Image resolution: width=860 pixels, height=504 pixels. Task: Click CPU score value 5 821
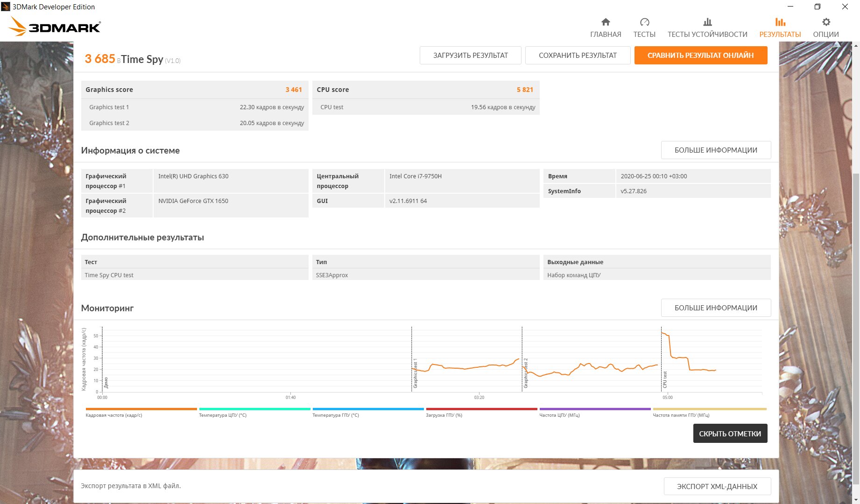coord(525,90)
